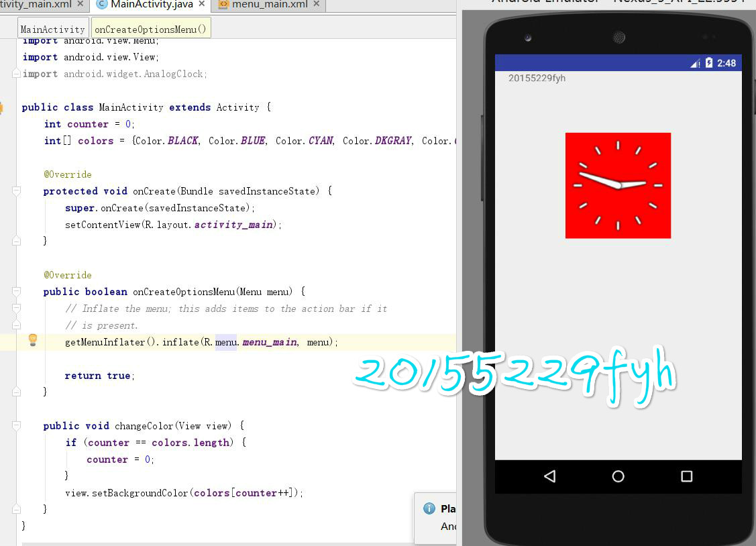Collapse the onCreate closing brace fold marker
The height and width of the screenshot is (546, 756).
tap(16, 240)
